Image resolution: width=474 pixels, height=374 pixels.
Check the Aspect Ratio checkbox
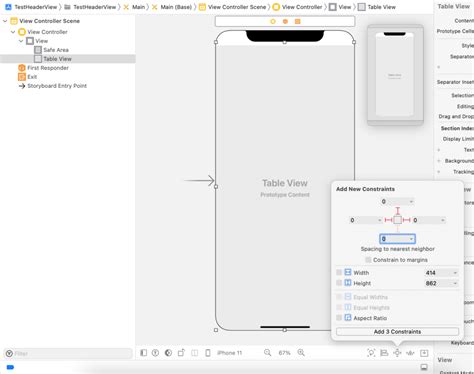339,318
